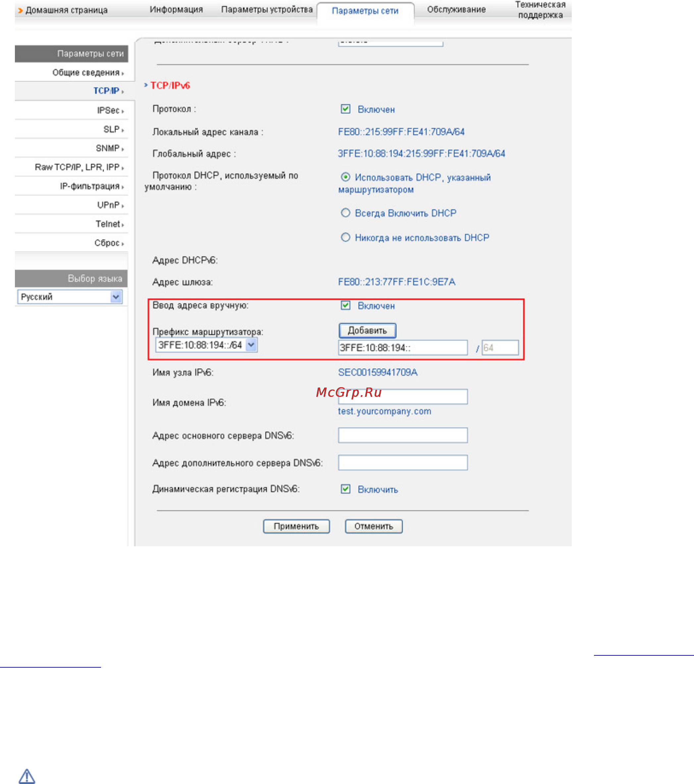Toggle the Протокол Включен checkbox
Image resolution: width=694 pixels, height=784 pixels.
[x=345, y=109]
